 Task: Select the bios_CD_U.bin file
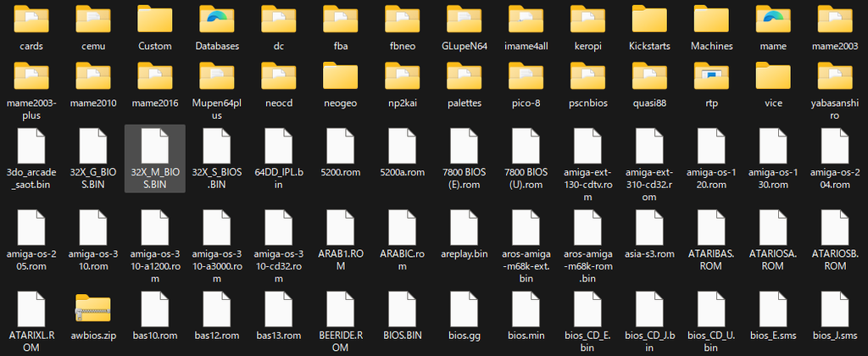711,321
